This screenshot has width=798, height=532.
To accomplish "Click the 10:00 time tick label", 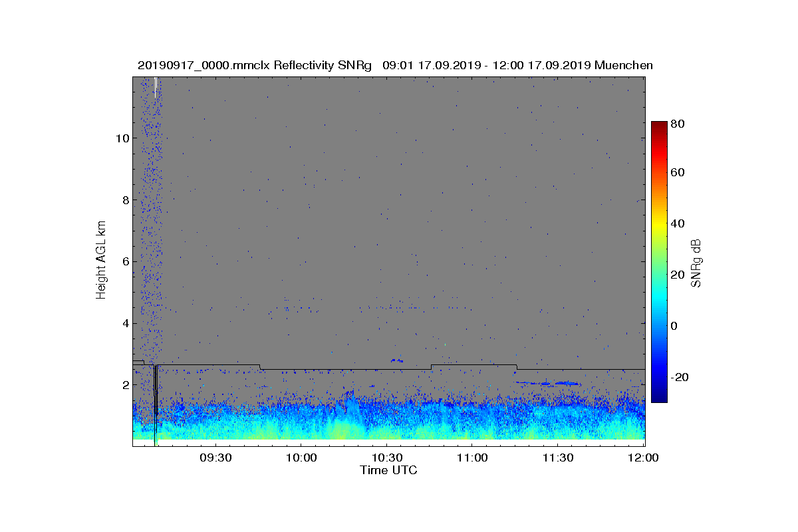I will click(x=301, y=458).
